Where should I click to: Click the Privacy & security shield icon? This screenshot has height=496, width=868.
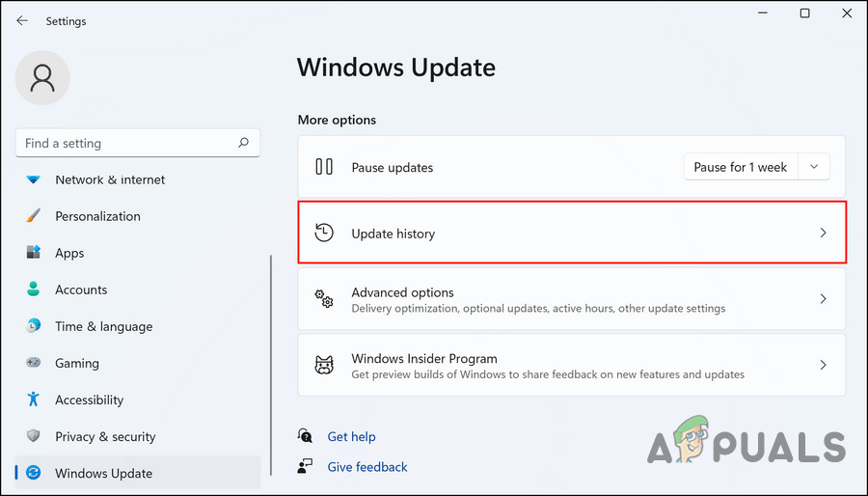(34, 436)
